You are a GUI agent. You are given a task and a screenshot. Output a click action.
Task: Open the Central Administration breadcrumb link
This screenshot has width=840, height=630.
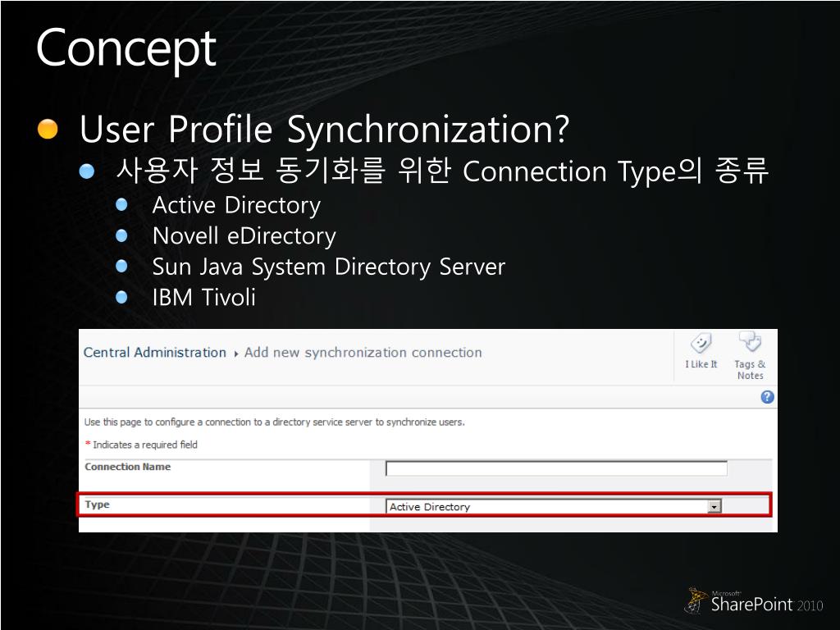click(155, 353)
